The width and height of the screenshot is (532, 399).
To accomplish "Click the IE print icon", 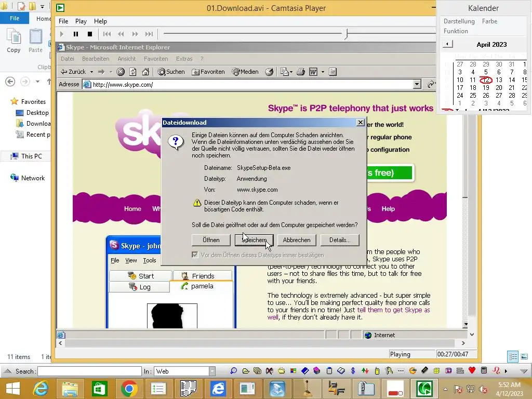I will 301,72.
